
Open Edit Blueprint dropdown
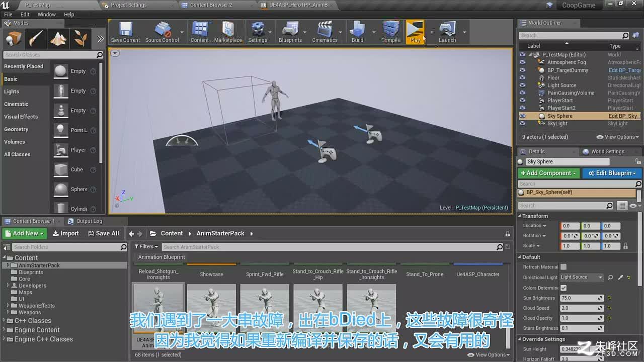click(x=612, y=173)
